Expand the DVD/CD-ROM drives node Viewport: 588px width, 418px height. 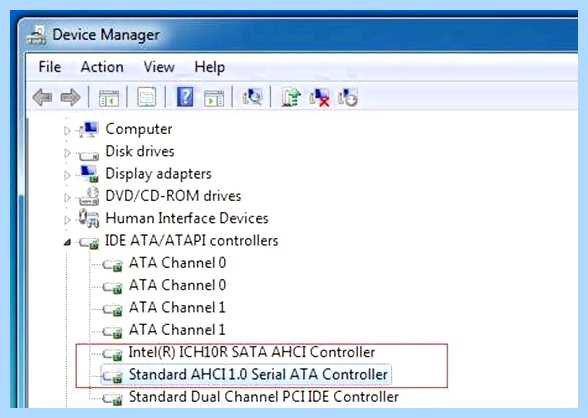(67, 198)
